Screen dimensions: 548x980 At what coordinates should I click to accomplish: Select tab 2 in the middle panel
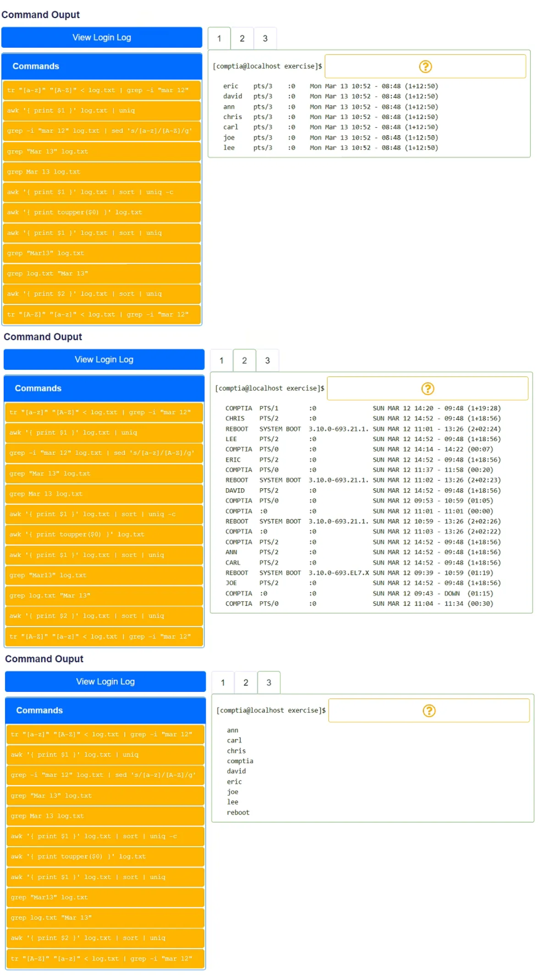click(x=244, y=361)
